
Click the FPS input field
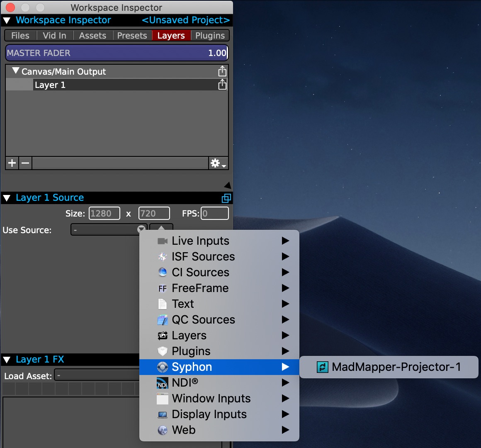(215, 213)
